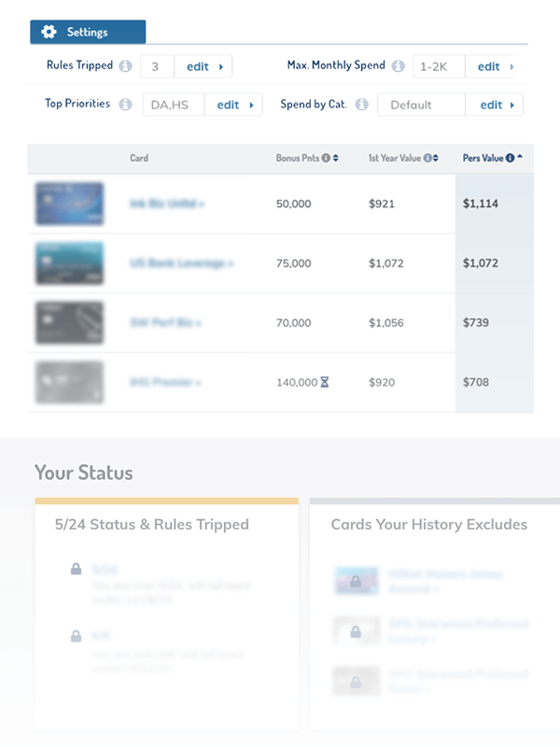The height and width of the screenshot is (747, 560).
Task: Edit the Max. Monthly Spend setting
Action: click(x=496, y=66)
